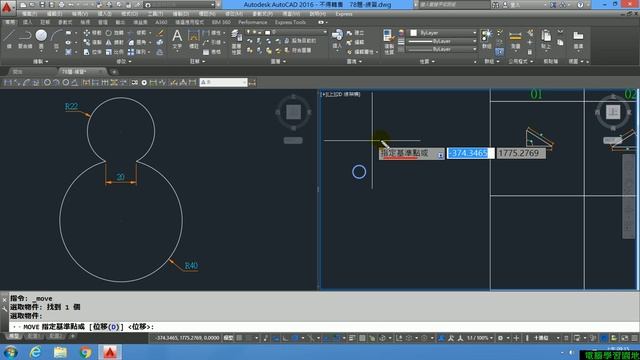Open Chrome from the taskbar
This screenshot has width=640, height=360.
(85, 351)
